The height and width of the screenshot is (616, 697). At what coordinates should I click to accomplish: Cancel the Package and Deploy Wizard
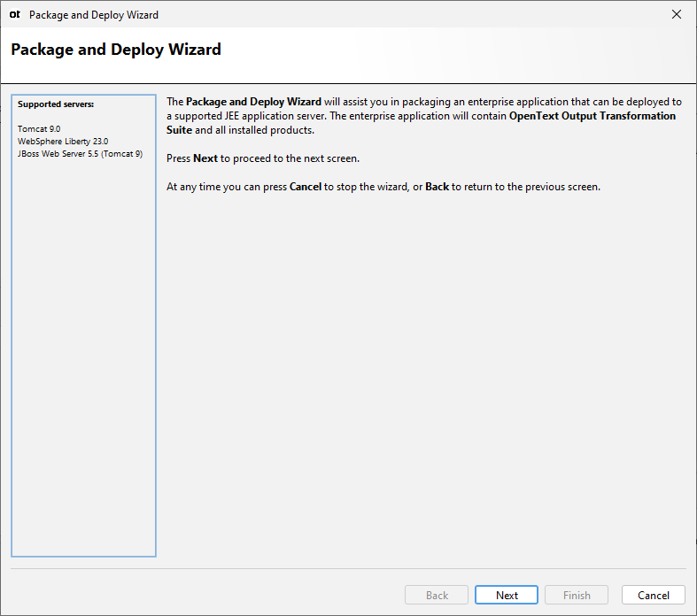pos(653,595)
